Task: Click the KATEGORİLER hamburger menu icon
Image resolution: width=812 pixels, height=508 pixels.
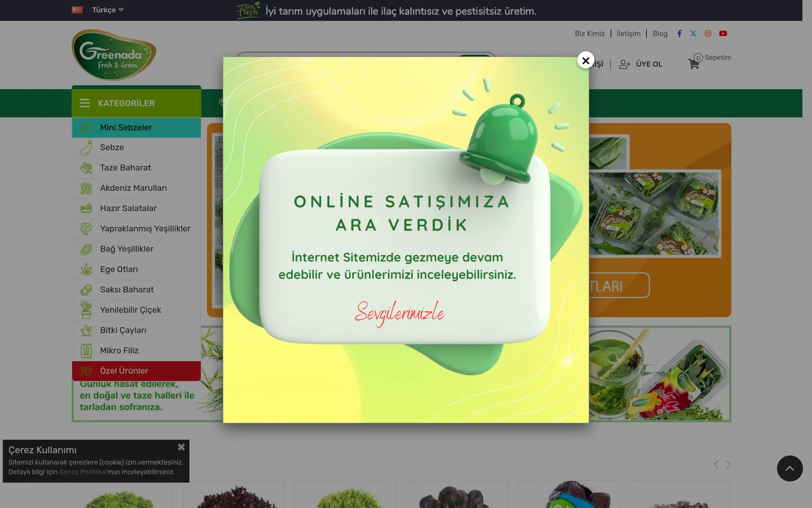Action: pyautogui.click(x=85, y=103)
